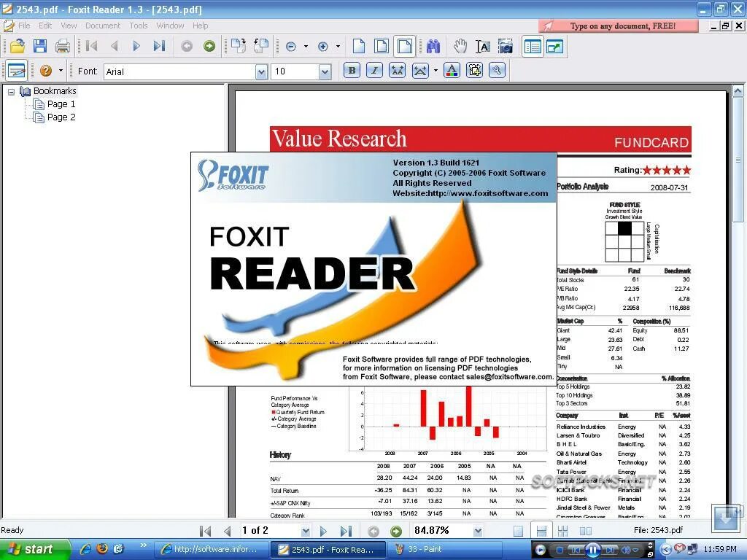
Task: Toggle the navigation panel icon
Action: pos(532,46)
